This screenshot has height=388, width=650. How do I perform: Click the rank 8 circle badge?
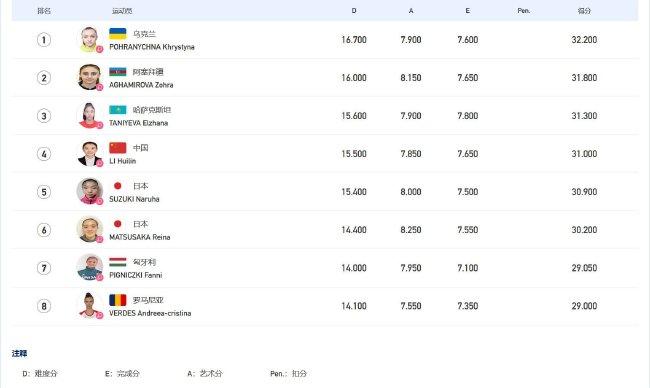point(44,306)
